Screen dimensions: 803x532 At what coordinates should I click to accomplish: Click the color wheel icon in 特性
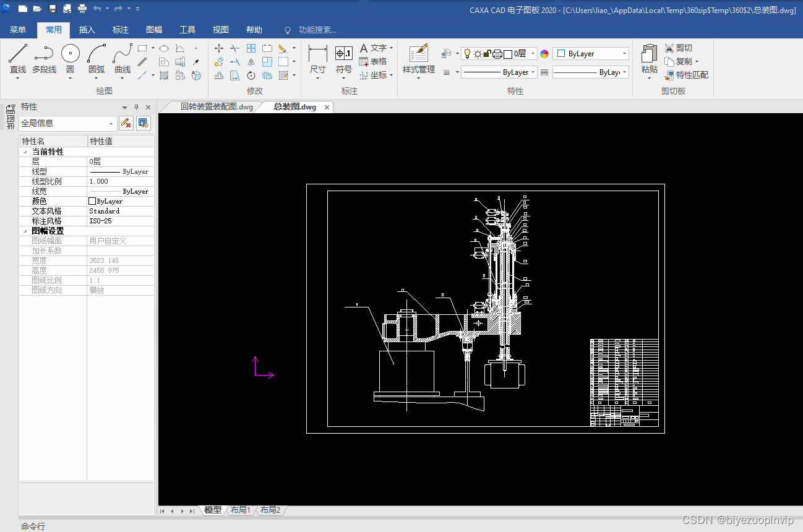(x=544, y=54)
